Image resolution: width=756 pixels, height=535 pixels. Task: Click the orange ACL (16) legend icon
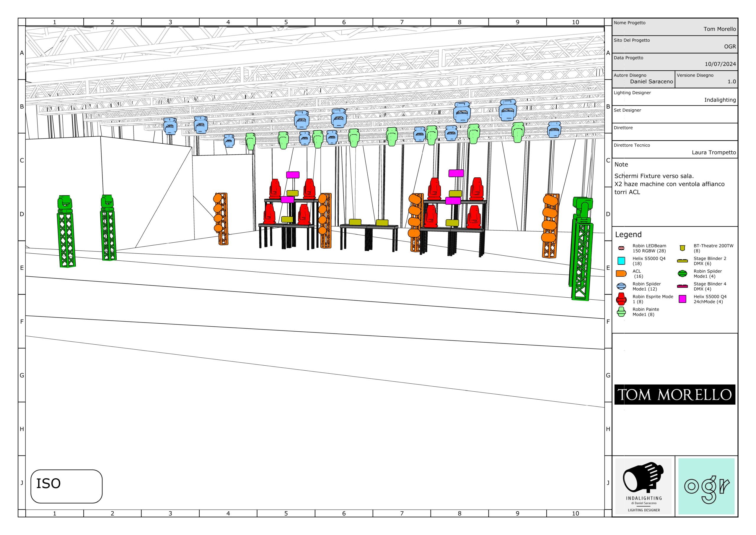tap(621, 274)
